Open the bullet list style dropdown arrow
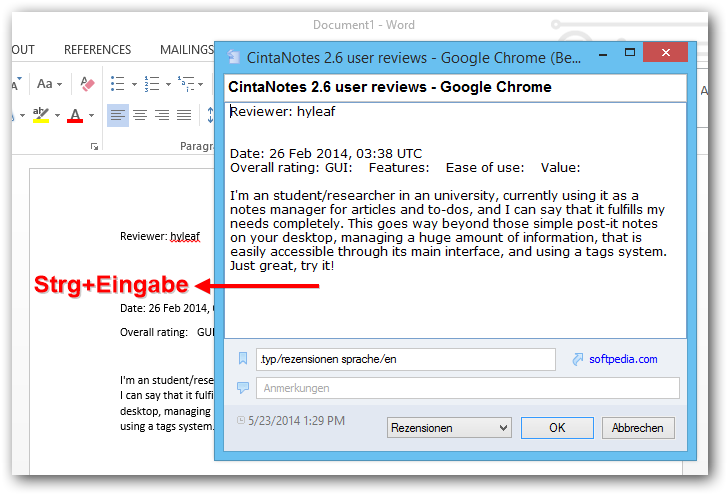 [x=134, y=85]
